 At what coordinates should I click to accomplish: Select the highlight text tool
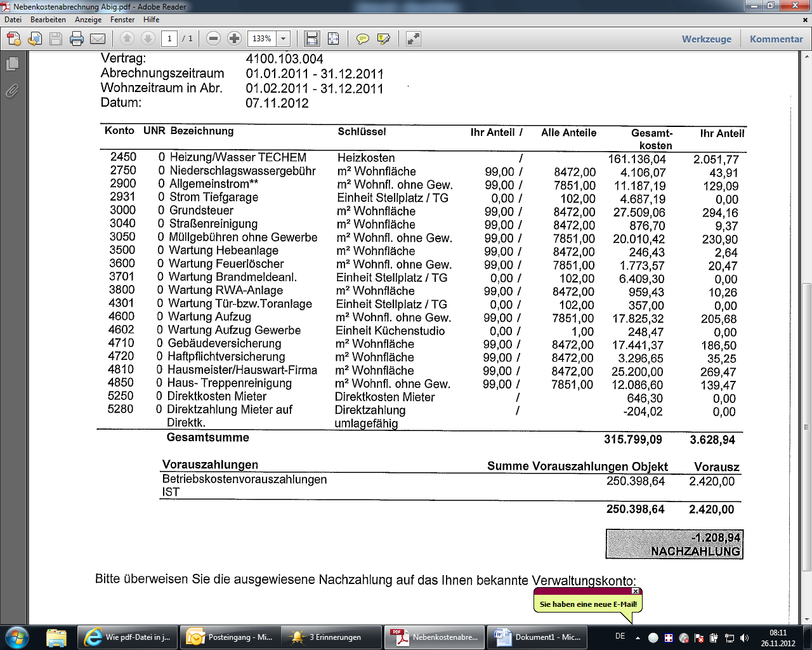click(383, 39)
